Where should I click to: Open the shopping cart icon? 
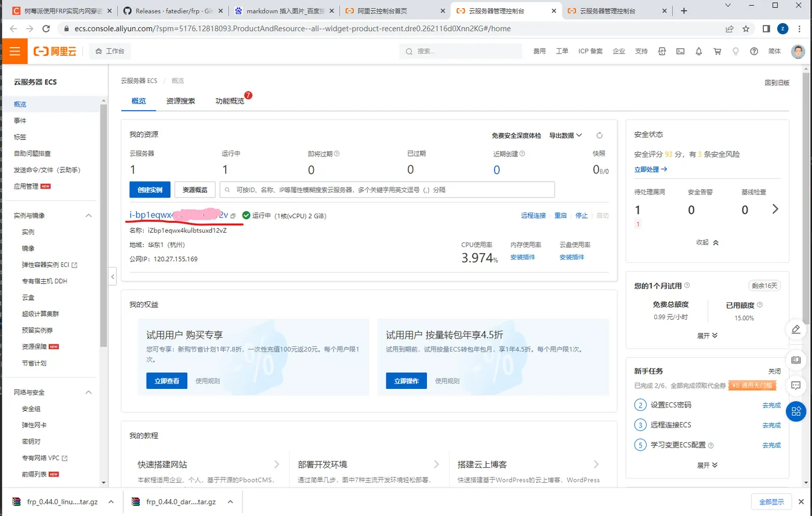[717, 51]
